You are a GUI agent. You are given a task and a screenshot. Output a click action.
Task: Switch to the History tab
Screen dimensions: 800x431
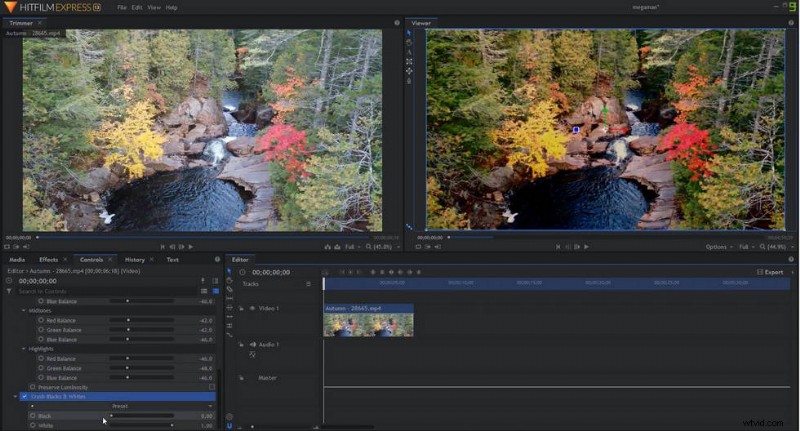pos(135,260)
